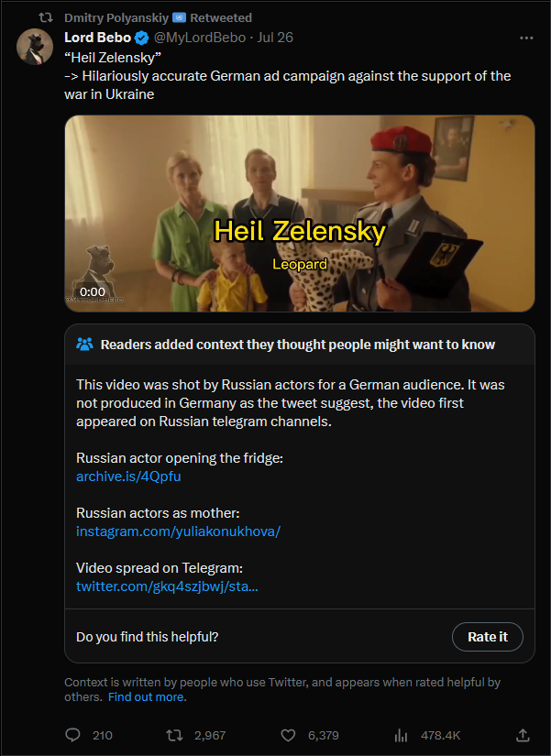Open the twitter.com/gkq4szjbwj status link

(167, 586)
